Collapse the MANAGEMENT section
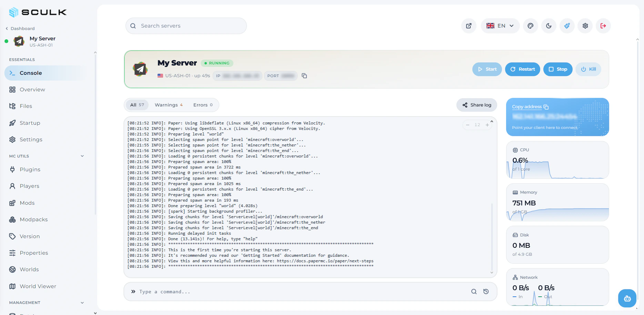The height and width of the screenshot is (315, 644). (x=82, y=303)
